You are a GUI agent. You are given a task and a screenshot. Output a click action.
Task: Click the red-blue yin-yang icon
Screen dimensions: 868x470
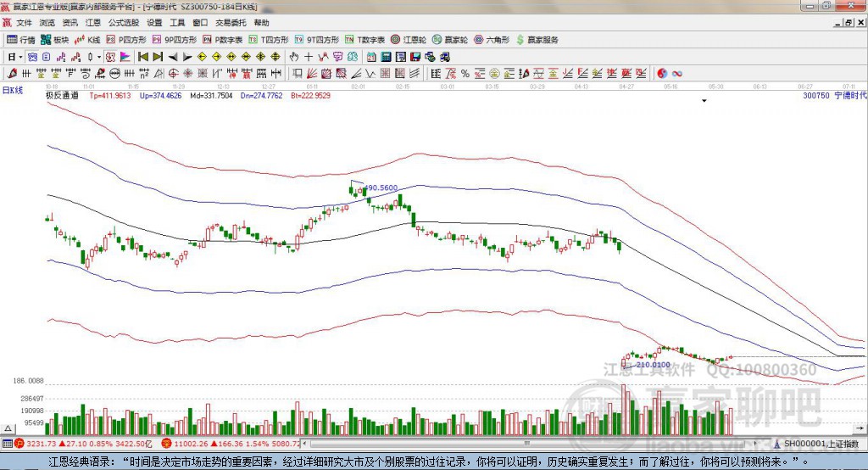(662, 73)
